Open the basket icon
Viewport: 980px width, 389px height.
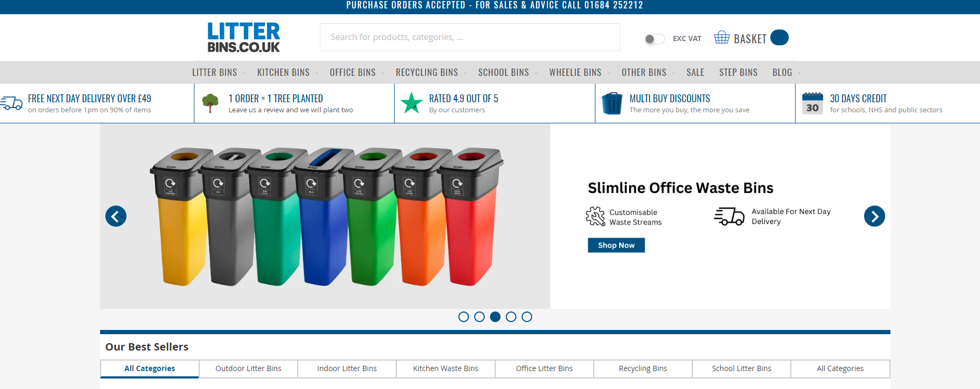click(x=722, y=37)
